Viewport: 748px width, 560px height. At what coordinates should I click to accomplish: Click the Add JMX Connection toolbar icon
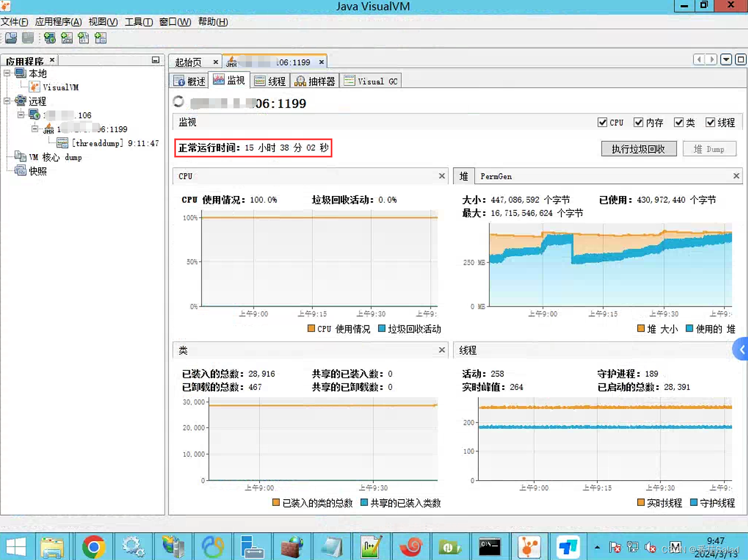click(67, 38)
